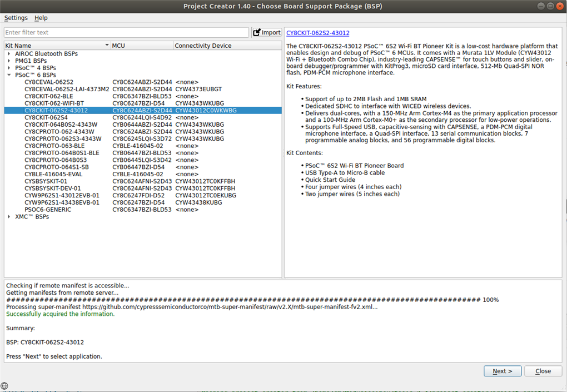The image size is (567, 392).
Task: Select the CYBLE-416045-EVAL kit
Action: (143, 174)
